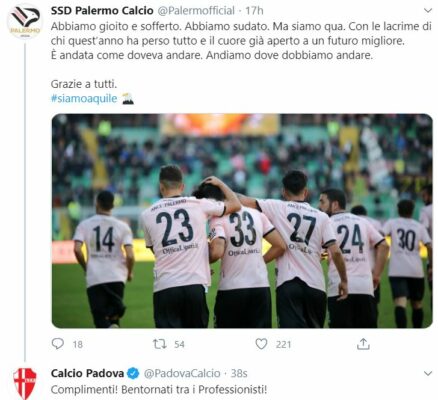Viewport: 438px width, 400px height.
Task: Retweet the Palermo post
Action: (159, 344)
